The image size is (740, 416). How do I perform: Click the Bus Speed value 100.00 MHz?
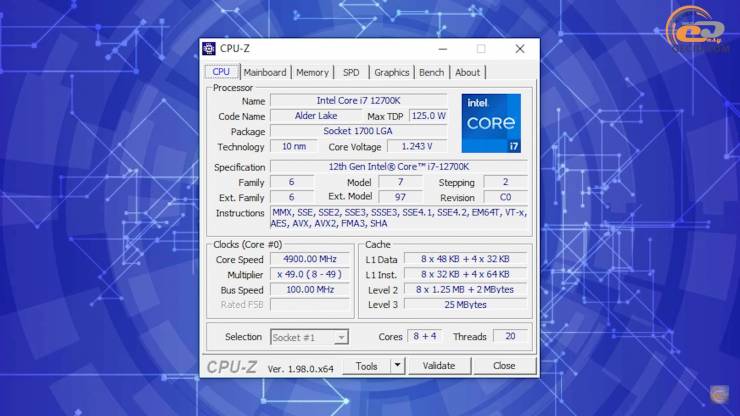(310, 289)
